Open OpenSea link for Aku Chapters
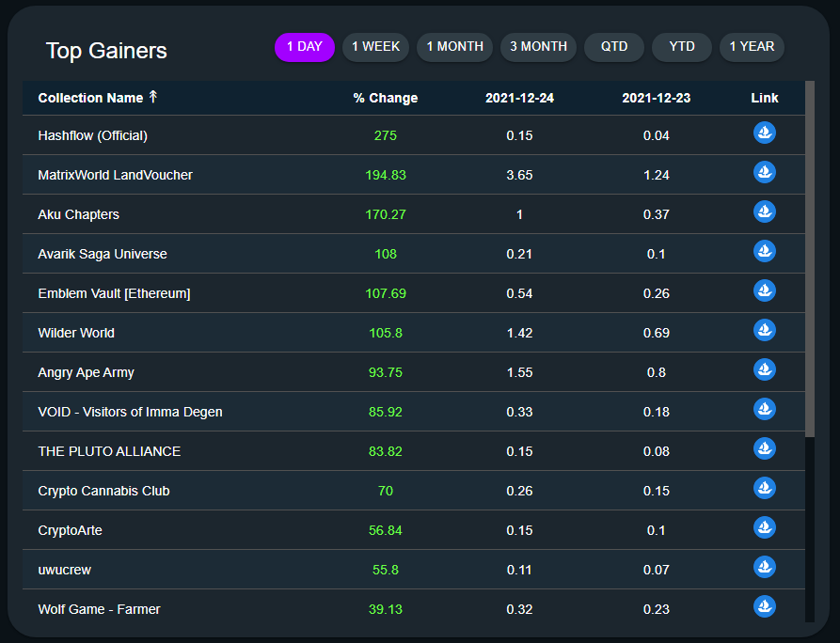This screenshot has width=840, height=643. pyautogui.click(x=765, y=212)
